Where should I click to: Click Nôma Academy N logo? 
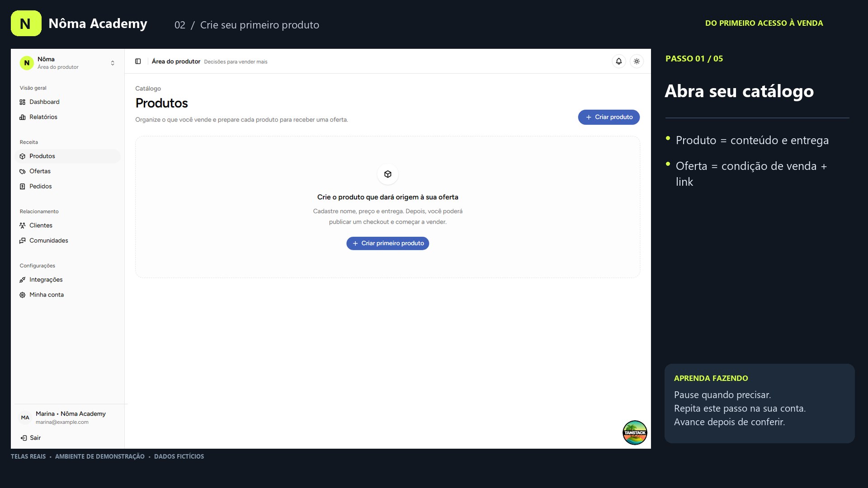click(x=26, y=23)
